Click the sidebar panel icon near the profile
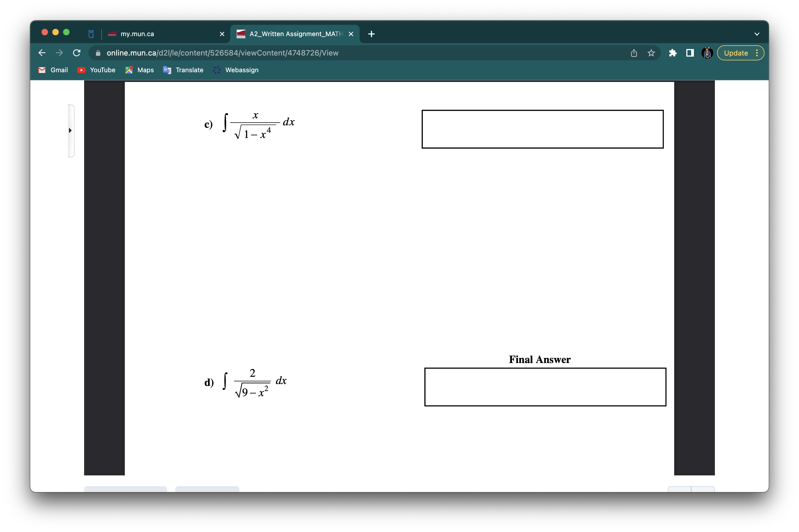 pyautogui.click(x=690, y=53)
